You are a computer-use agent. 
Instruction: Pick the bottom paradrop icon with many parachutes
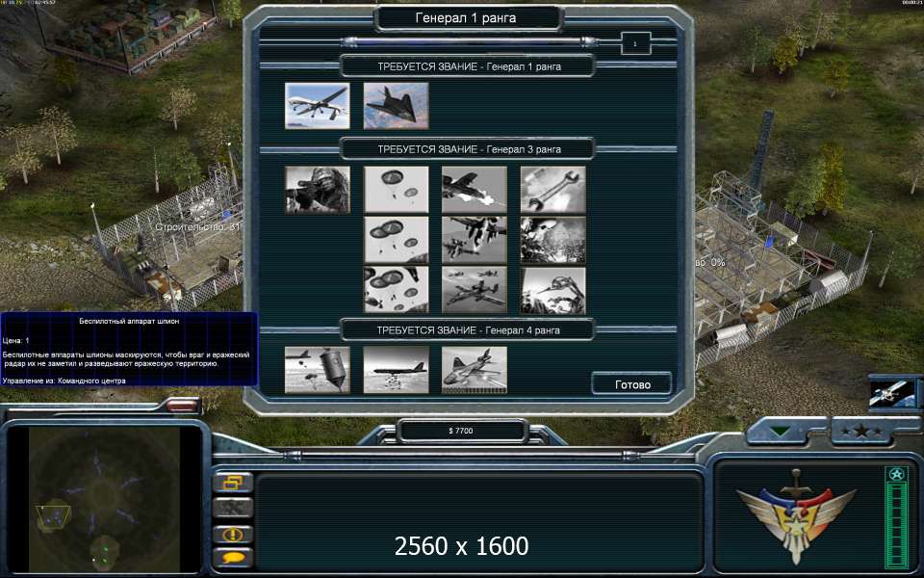396,290
